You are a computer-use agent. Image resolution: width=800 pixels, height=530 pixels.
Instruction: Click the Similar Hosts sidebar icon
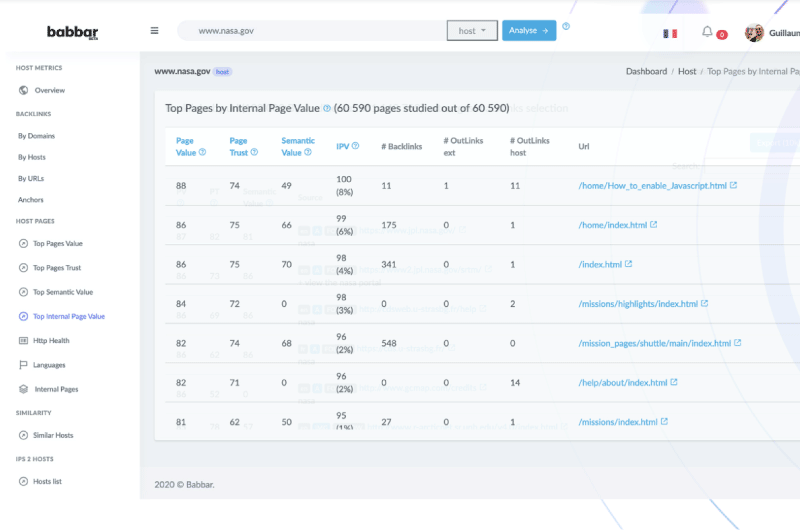coord(23,435)
